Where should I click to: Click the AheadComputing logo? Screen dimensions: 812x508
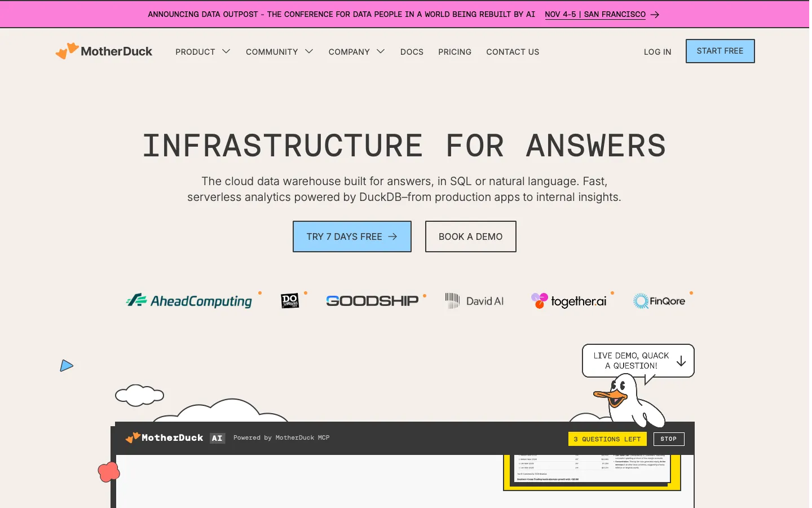(189, 301)
